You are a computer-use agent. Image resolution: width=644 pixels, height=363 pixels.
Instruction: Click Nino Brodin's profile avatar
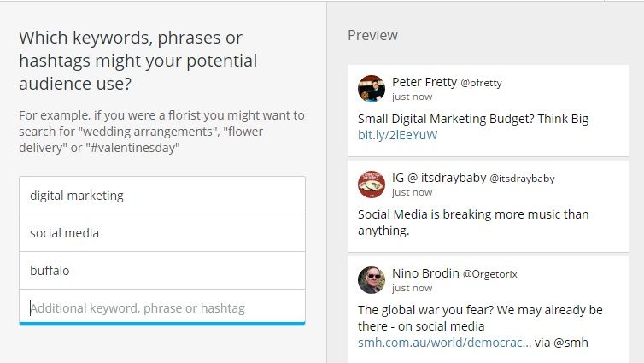372,280
